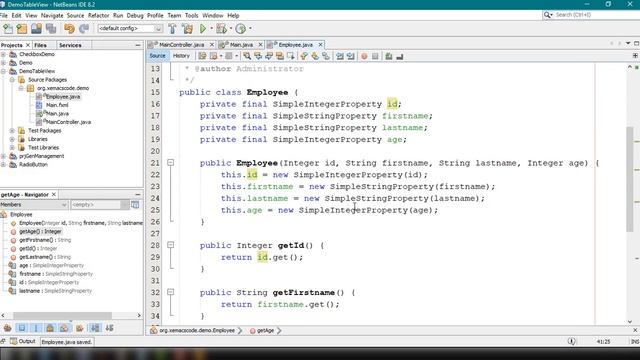Clean and Build the project
This screenshot has width=640, height=360.
click(187, 29)
